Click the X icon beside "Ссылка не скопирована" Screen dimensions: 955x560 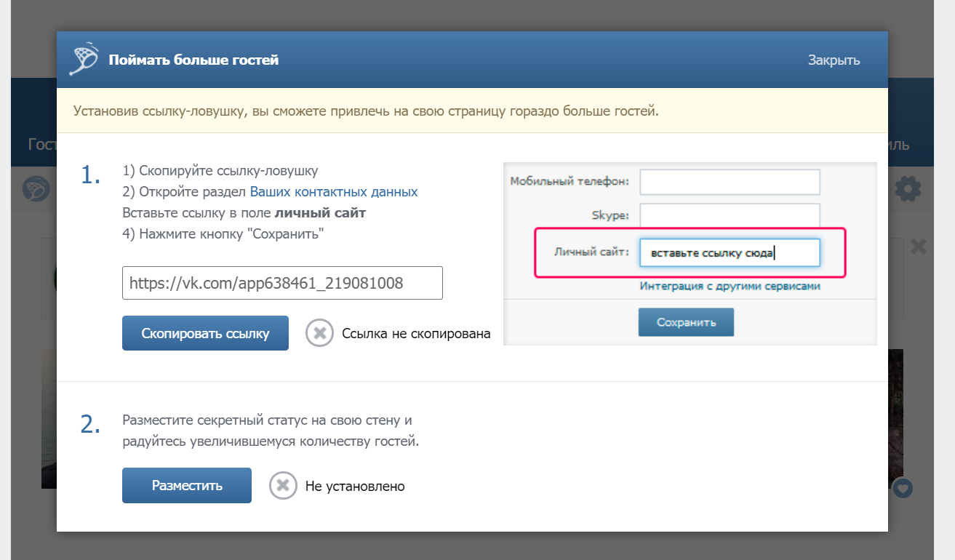pos(319,334)
